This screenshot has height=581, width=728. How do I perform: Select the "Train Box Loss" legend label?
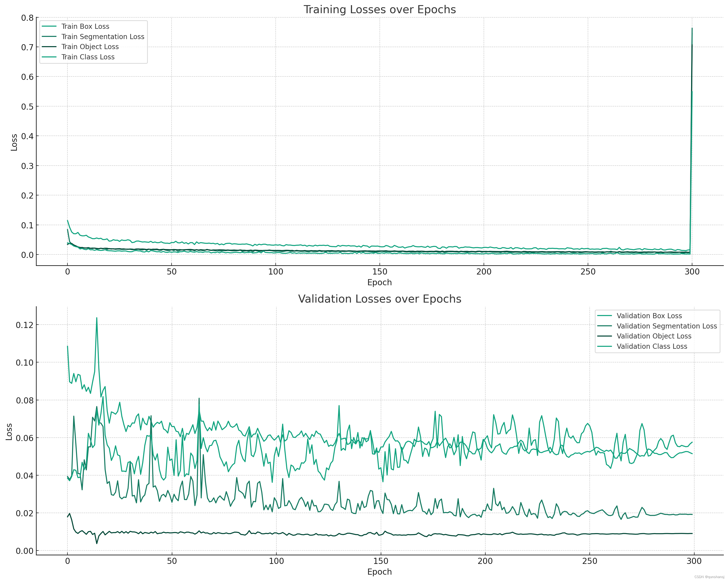click(86, 26)
